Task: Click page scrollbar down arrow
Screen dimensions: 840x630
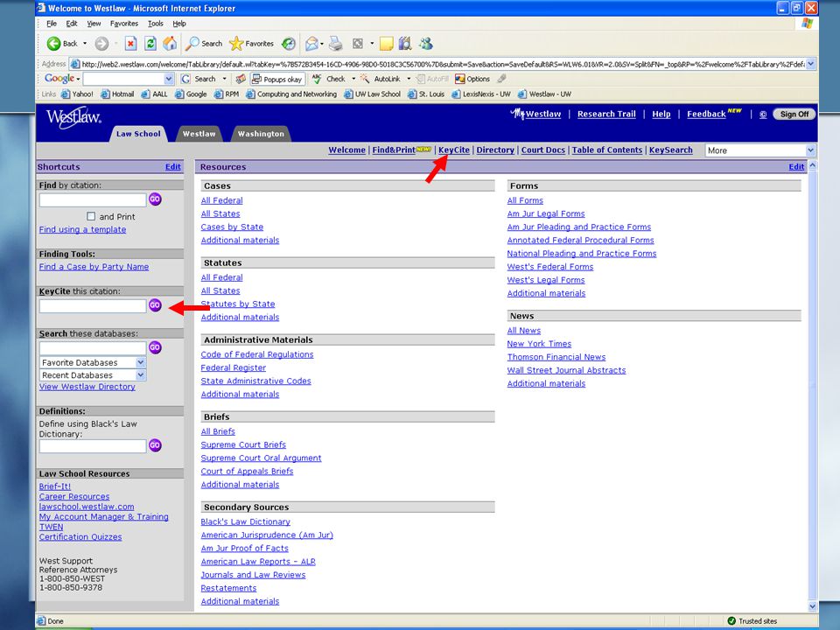Action: (x=813, y=607)
